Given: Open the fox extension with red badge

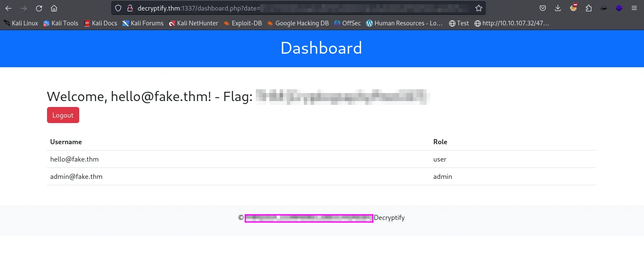Looking at the screenshot, I should click(x=574, y=8).
